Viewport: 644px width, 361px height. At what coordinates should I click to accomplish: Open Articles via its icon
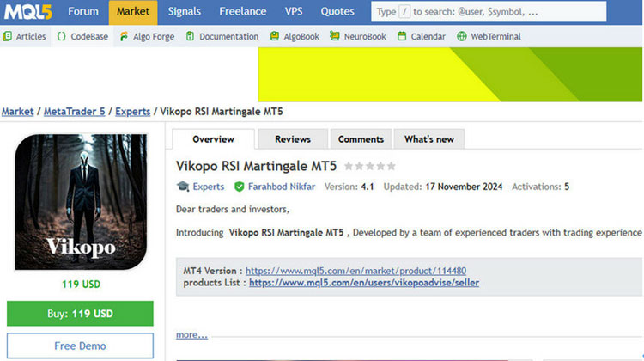click(x=8, y=37)
